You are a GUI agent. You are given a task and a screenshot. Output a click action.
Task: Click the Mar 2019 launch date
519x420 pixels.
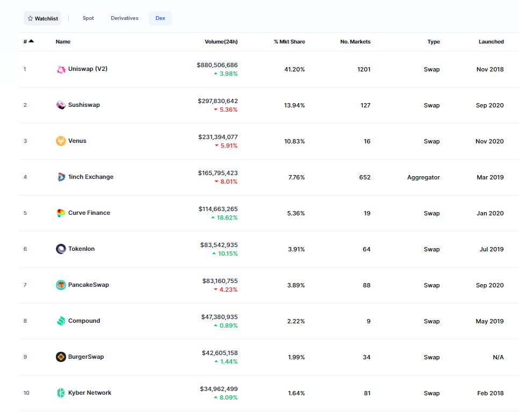490,177
